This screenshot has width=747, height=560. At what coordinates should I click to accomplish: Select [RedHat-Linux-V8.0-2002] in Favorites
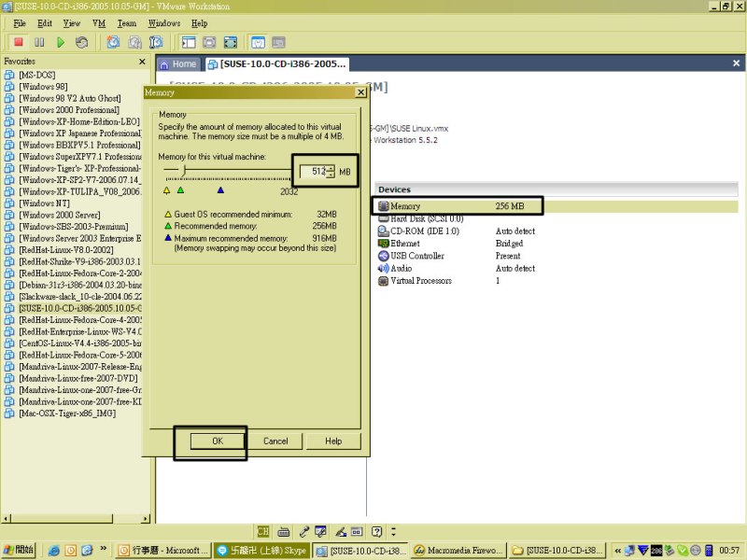pyautogui.click(x=66, y=250)
